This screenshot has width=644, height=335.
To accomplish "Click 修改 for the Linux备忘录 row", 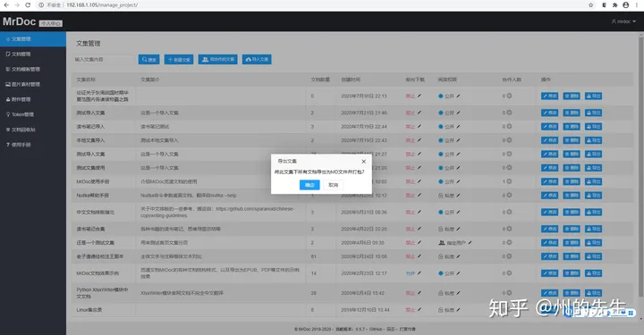I will coord(549,310).
